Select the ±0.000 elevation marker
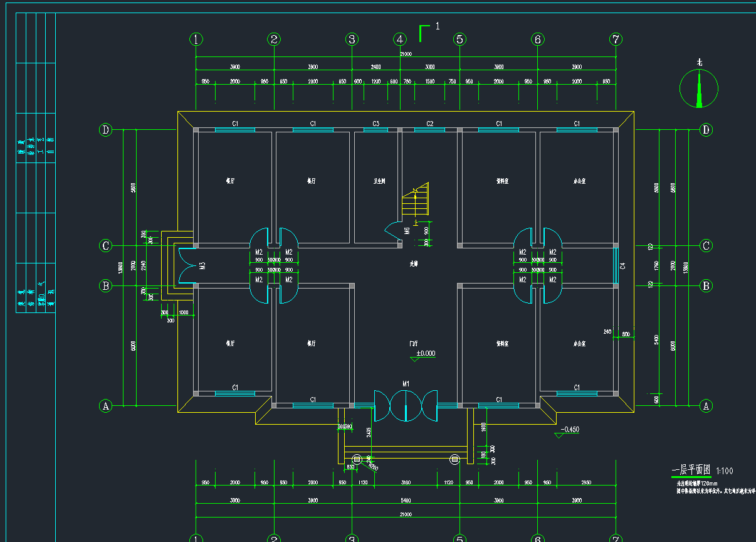Viewport: 756px width, 542px height. 424,354
